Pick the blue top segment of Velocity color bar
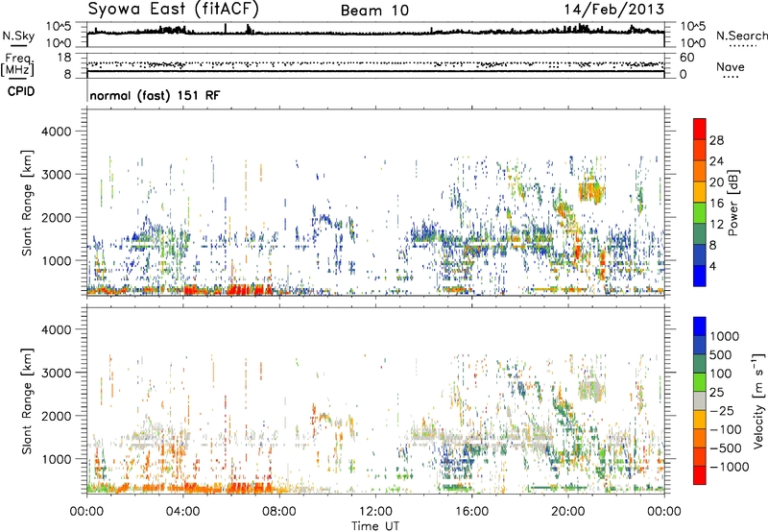 click(700, 326)
